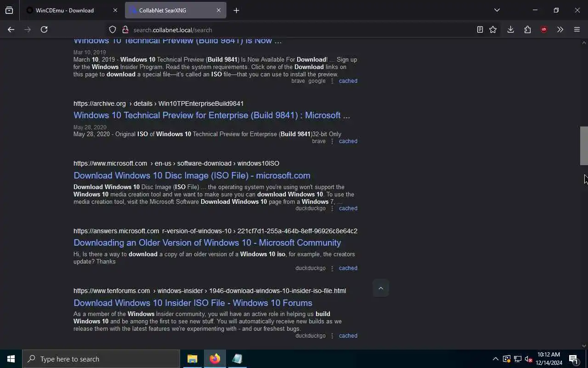The width and height of the screenshot is (588, 368).
Task: Close the WinCDEmu - Download tab
Action: (x=115, y=10)
